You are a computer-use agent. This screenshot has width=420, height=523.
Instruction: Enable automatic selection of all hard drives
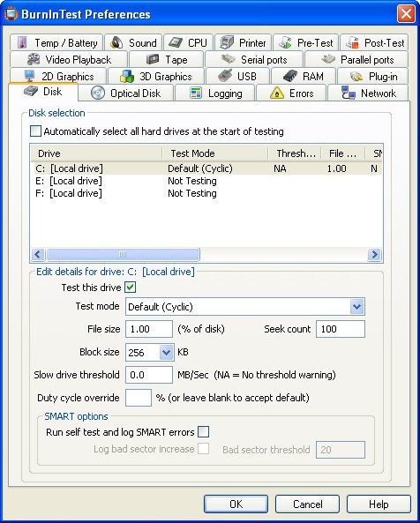coord(35,131)
